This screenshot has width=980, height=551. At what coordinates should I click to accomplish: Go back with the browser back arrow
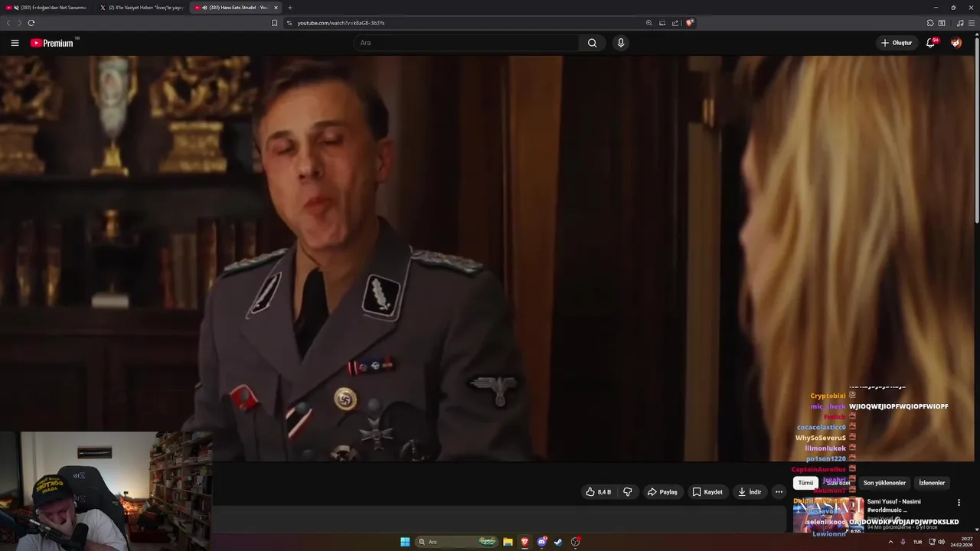click(x=8, y=23)
